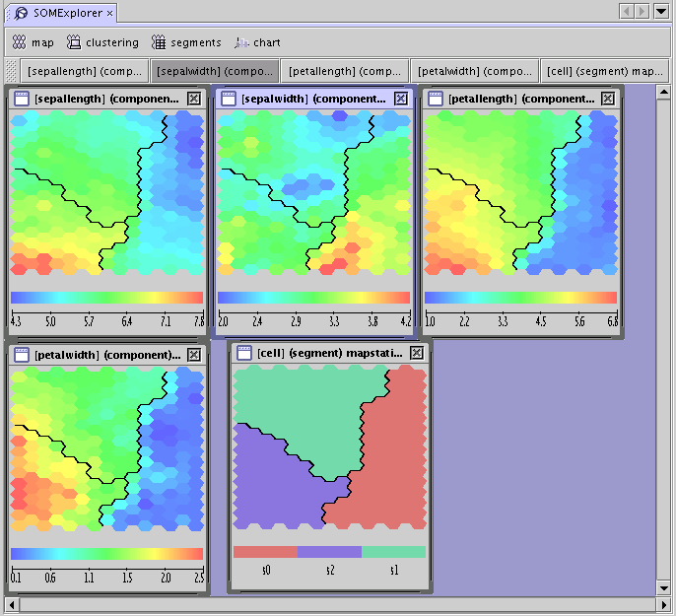Select the segments tool icon
The height and width of the screenshot is (616, 676).
[159, 42]
